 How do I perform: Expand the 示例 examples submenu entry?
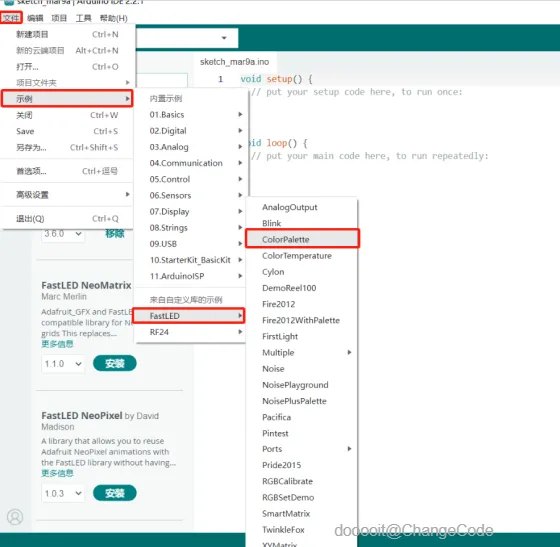click(x=67, y=99)
